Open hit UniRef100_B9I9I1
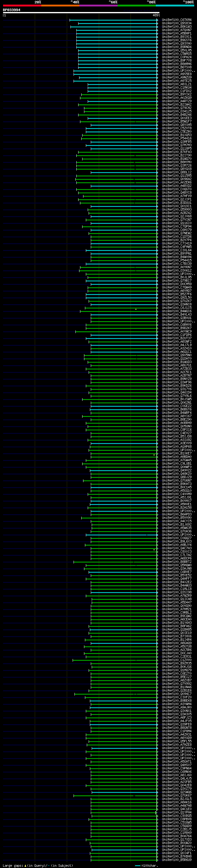The height and width of the screenshot is (868, 197). (176, 37)
